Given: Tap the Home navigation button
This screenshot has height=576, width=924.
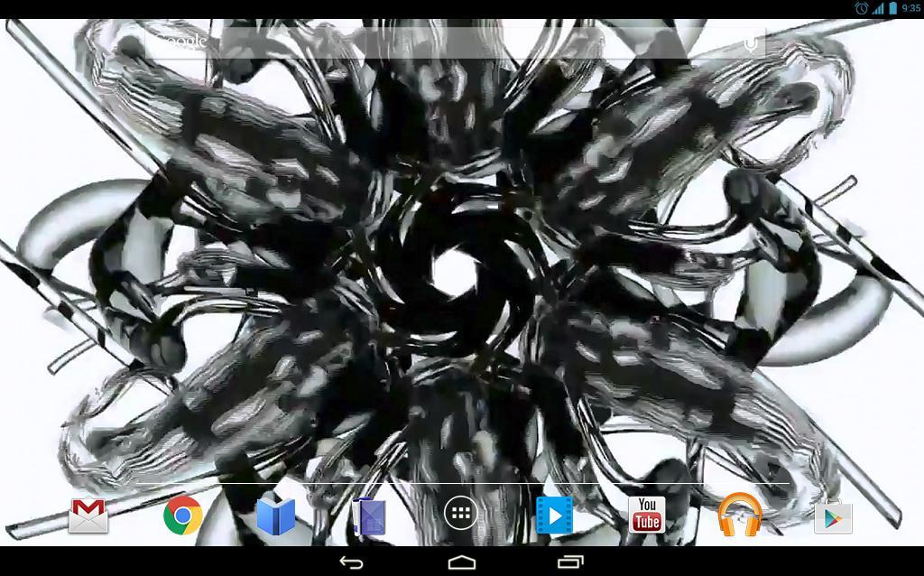Looking at the screenshot, I should click(x=462, y=562).
